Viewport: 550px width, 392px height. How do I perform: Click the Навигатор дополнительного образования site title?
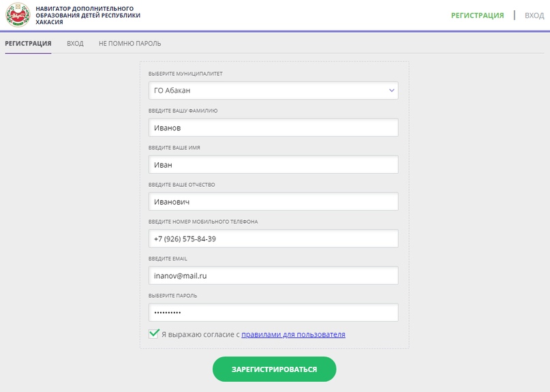pyautogui.click(x=88, y=15)
